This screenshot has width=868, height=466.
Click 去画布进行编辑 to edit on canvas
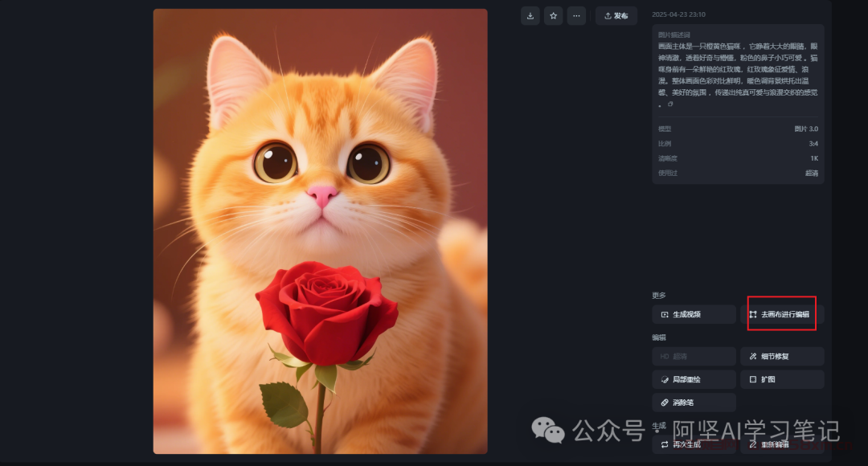[782, 314]
